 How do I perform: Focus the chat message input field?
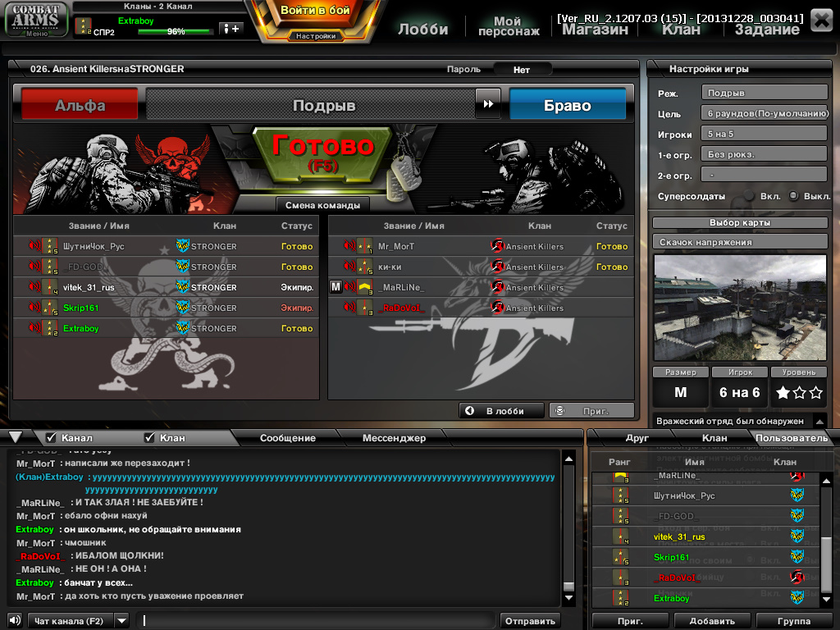tap(316, 621)
